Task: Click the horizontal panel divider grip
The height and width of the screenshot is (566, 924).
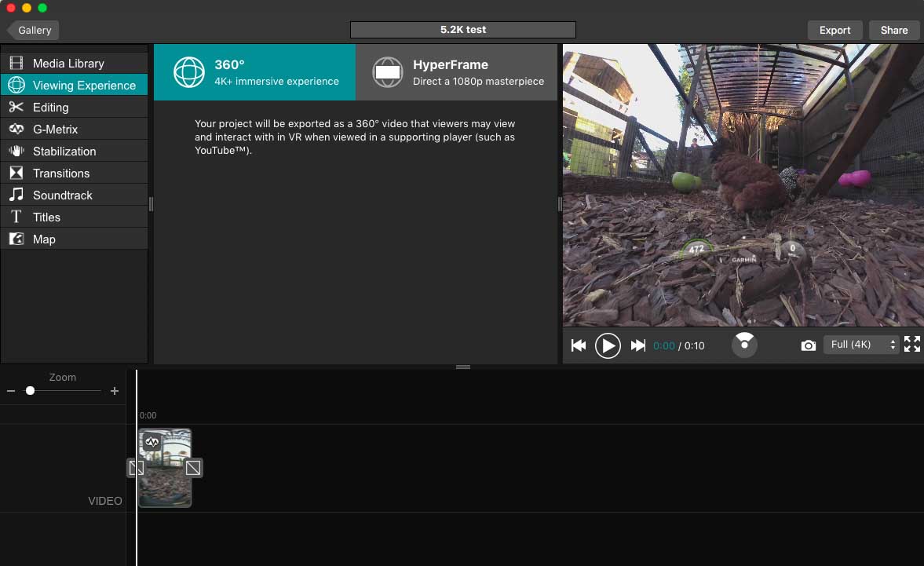Action: pos(463,367)
